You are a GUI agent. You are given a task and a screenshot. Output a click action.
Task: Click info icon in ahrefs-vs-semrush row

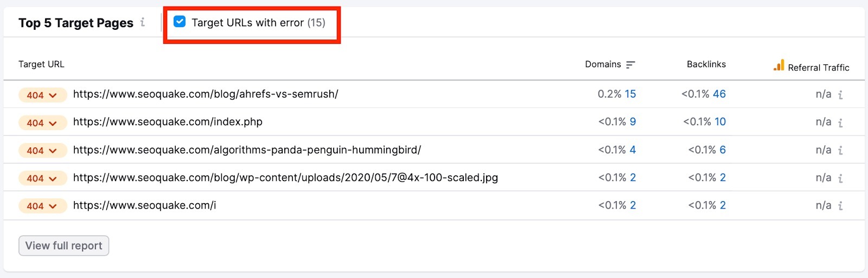[840, 95]
